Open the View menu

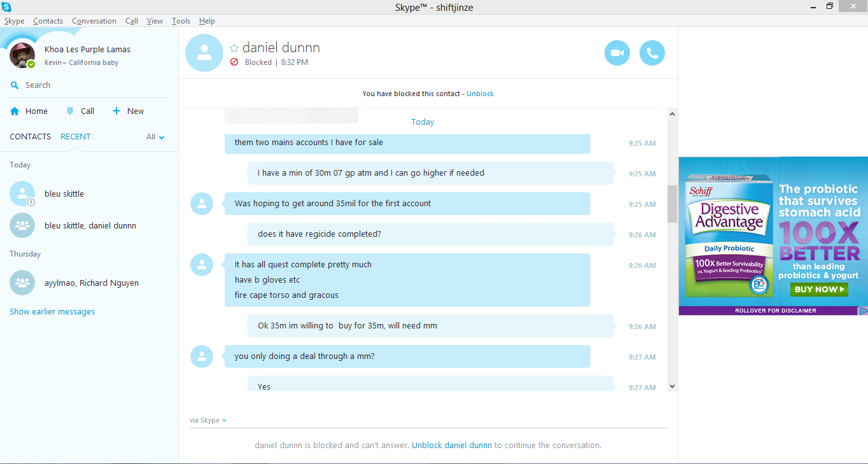155,21
